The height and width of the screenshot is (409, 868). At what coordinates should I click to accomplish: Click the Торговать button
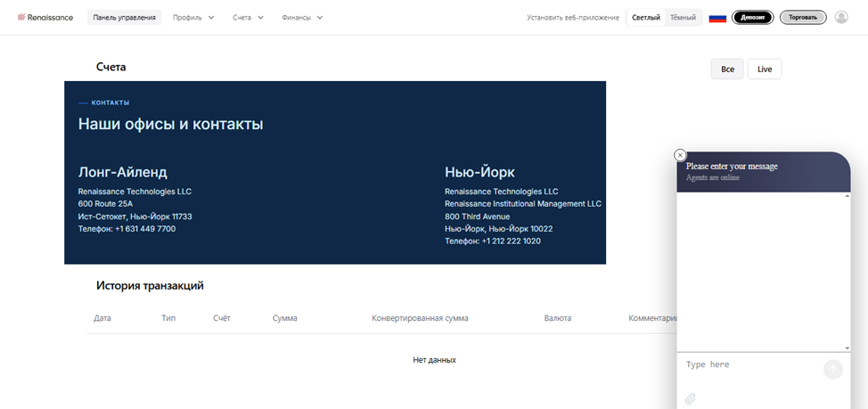tap(803, 17)
